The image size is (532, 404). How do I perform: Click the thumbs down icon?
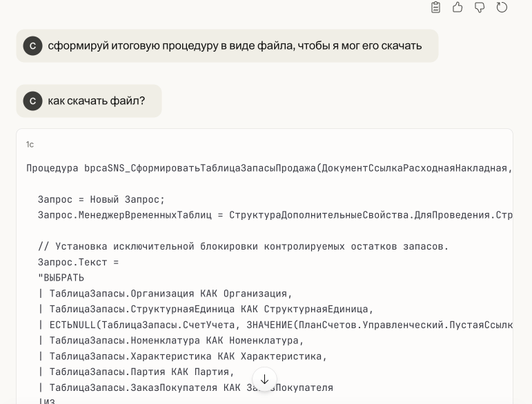[x=480, y=7]
